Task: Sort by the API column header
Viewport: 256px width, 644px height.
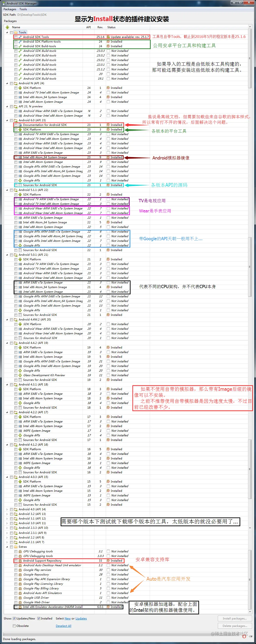Action: click(x=88, y=27)
